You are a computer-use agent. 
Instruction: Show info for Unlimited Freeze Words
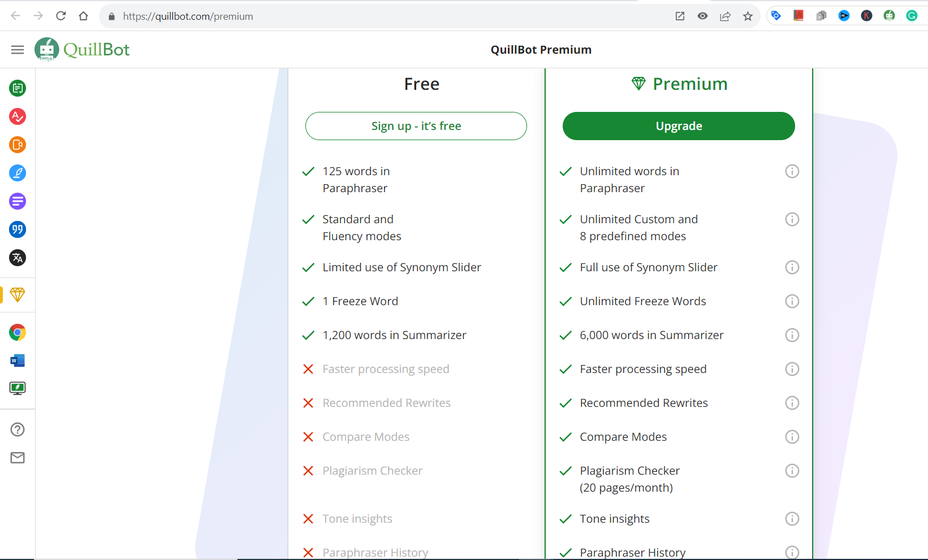pos(792,301)
